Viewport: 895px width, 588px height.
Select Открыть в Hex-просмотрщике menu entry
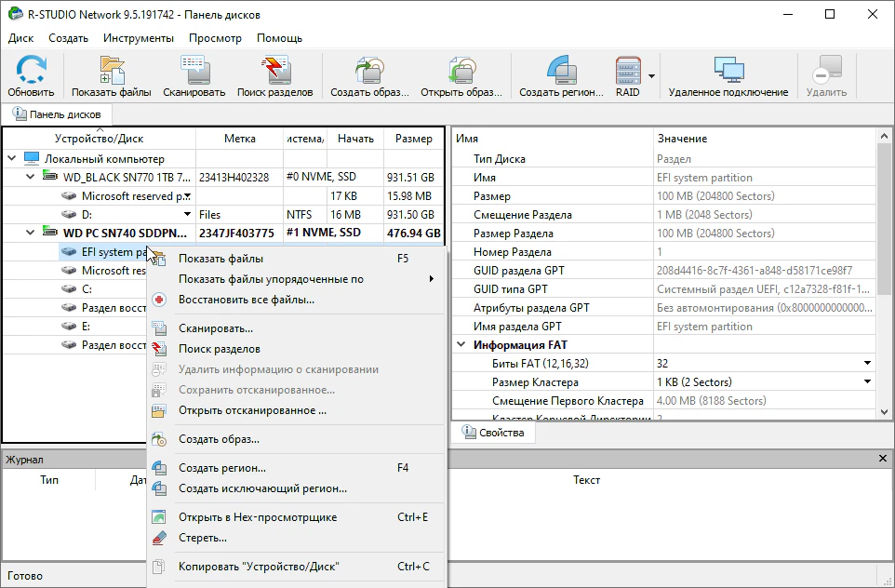[x=257, y=517]
